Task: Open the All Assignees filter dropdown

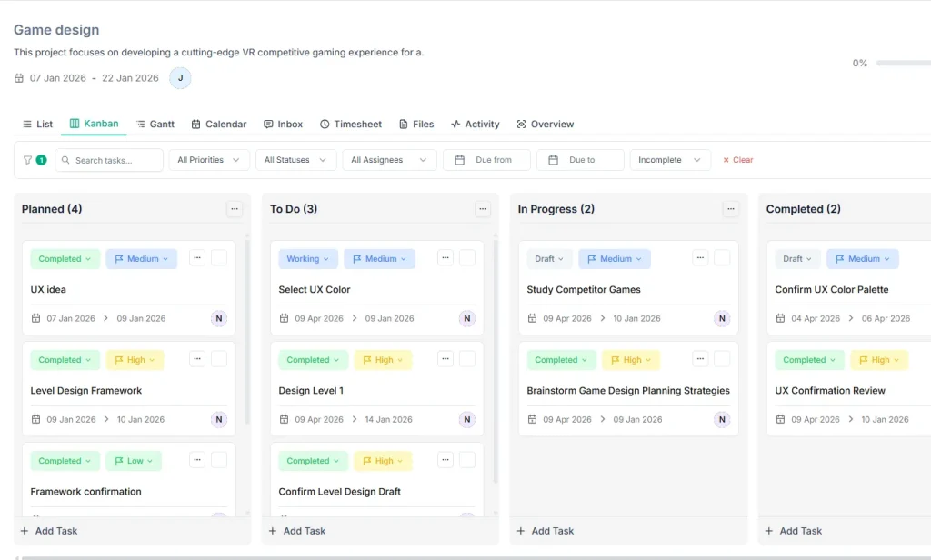Action: [388, 160]
